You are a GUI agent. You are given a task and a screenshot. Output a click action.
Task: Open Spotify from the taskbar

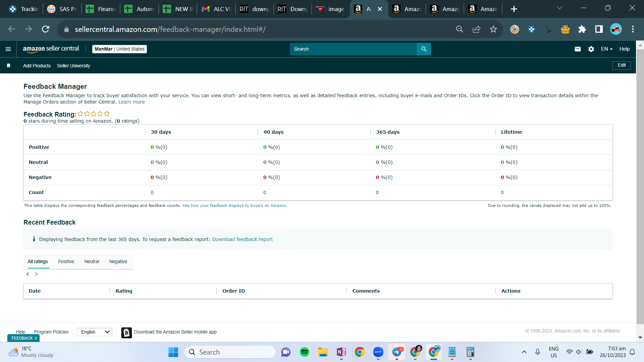point(305,352)
